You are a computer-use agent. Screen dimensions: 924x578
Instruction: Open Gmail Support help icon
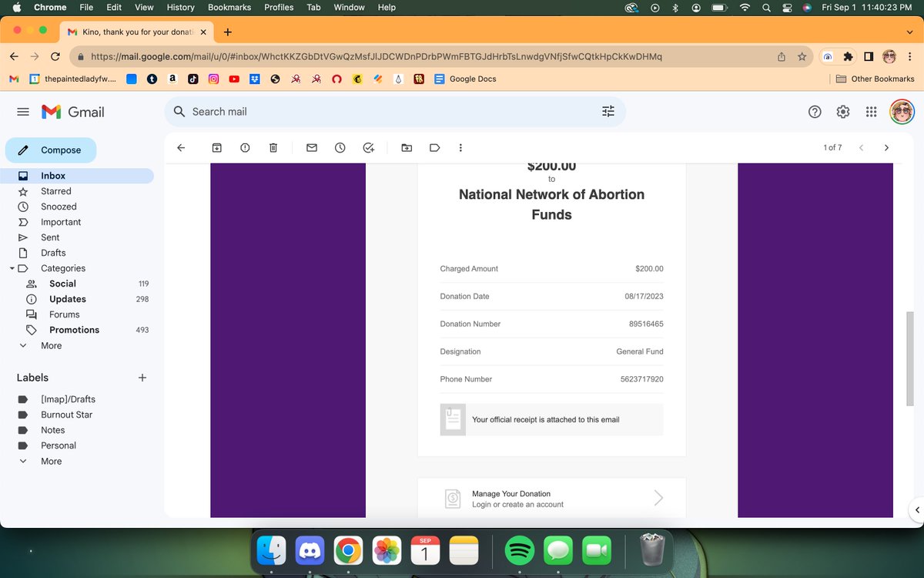(815, 112)
